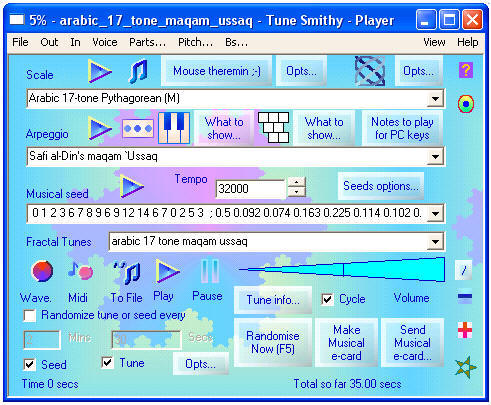The width and height of the screenshot is (491, 405).
Task: Toggle the Cycle checkbox
Action: (327, 299)
